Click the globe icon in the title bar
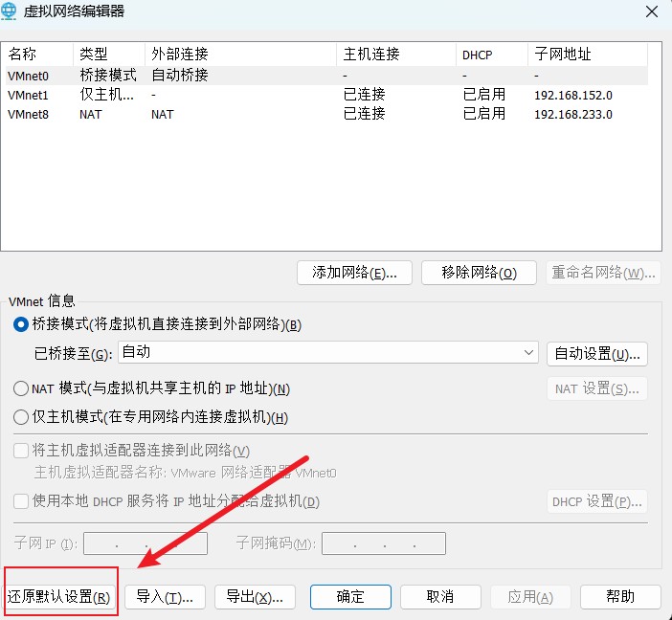This screenshot has height=620, width=672. 9,11
